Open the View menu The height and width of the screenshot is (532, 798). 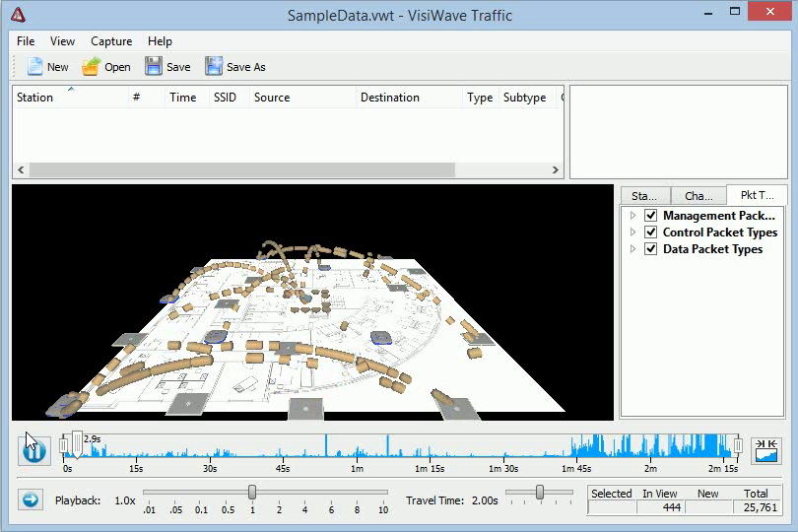pos(62,41)
